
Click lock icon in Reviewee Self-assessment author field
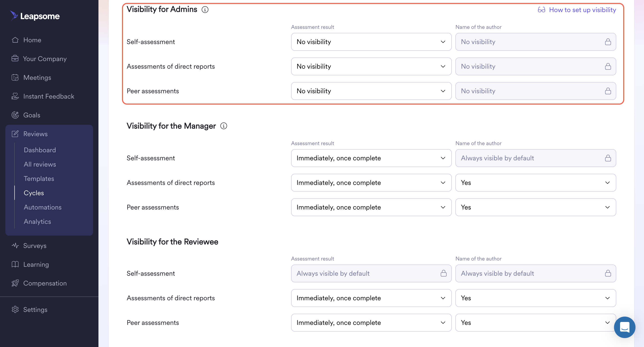pyautogui.click(x=608, y=273)
